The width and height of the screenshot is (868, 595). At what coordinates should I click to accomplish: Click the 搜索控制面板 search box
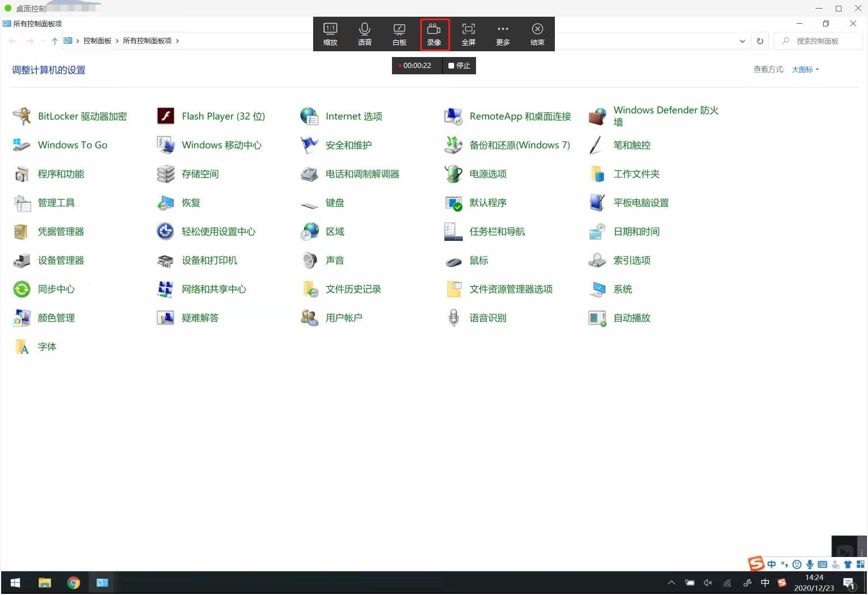tap(818, 41)
